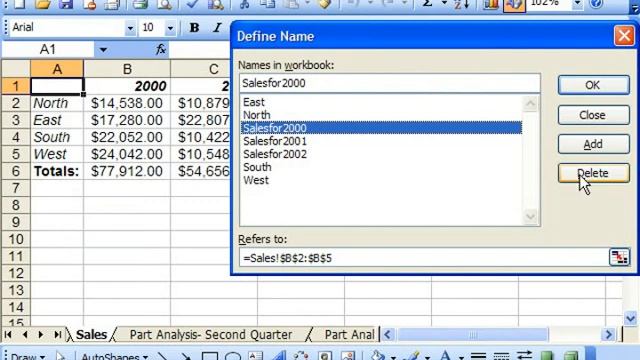Click the Font Color letter A
Viewport: 640px width, 360px height.
[x=446, y=356]
